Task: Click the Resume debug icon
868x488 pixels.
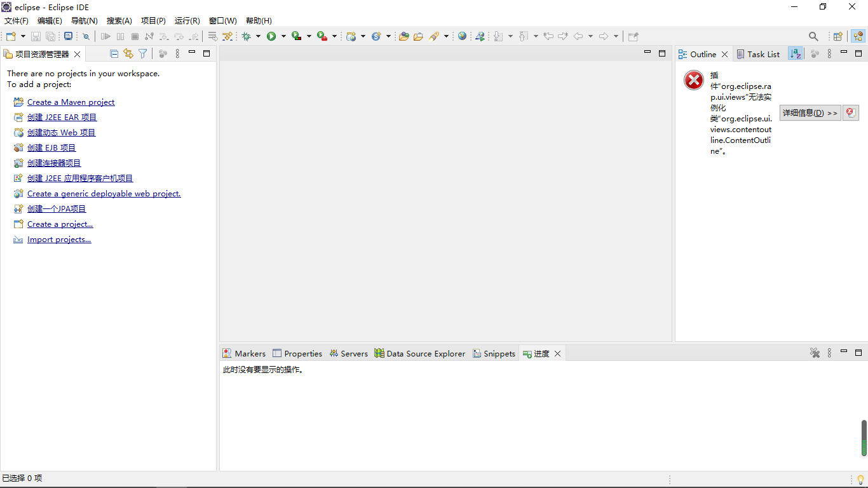Action: (x=106, y=36)
